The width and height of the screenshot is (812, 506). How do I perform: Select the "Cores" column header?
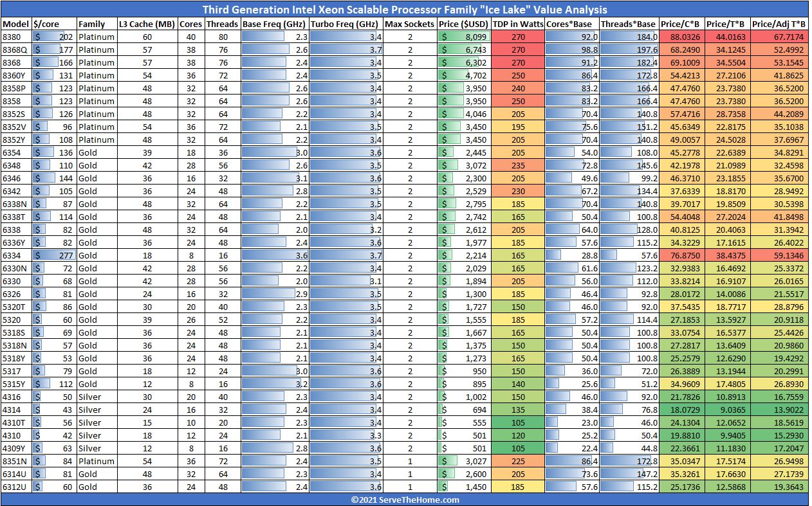[x=190, y=24]
